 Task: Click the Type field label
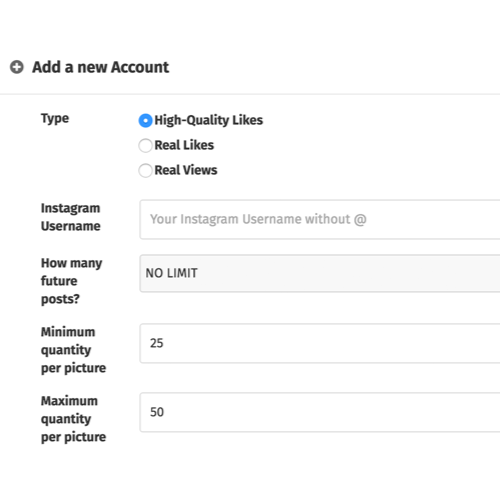coord(55,119)
